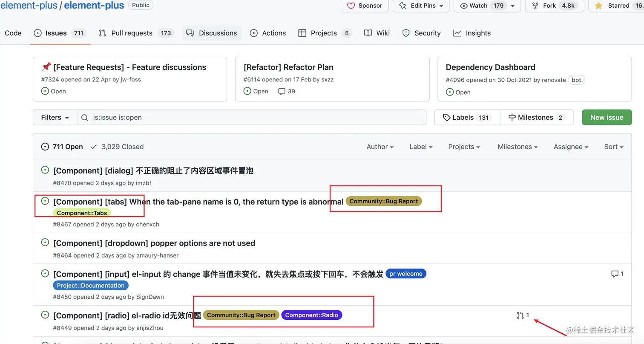The image size is (644, 344).
Task: Expand the Author filter dropdown
Action: click(x=380, y=147)
